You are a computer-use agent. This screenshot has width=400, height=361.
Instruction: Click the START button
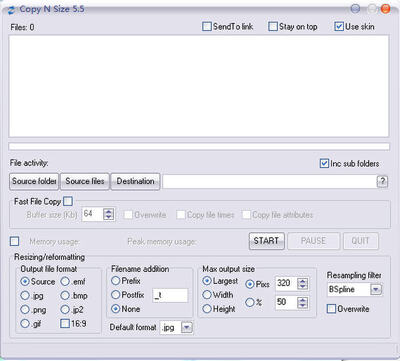point(267,241)
